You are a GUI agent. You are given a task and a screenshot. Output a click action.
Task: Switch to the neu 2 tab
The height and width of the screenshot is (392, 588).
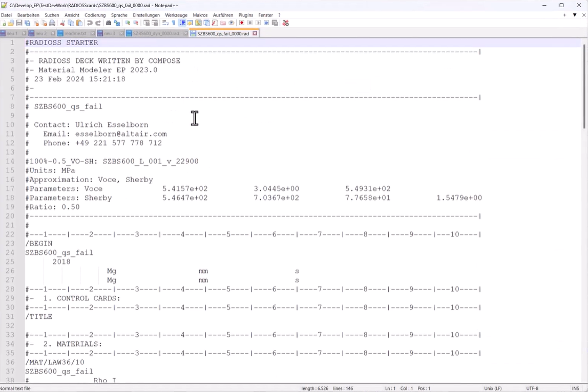coord(40,33)
